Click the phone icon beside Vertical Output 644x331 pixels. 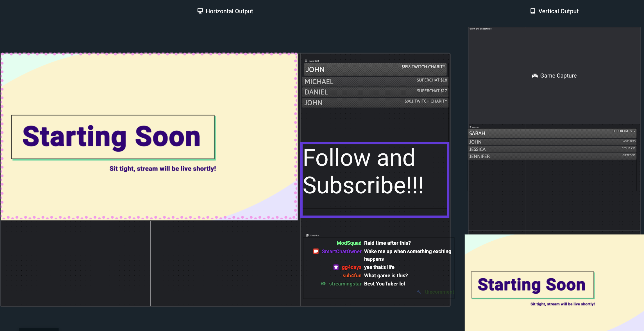click(533, 11)
